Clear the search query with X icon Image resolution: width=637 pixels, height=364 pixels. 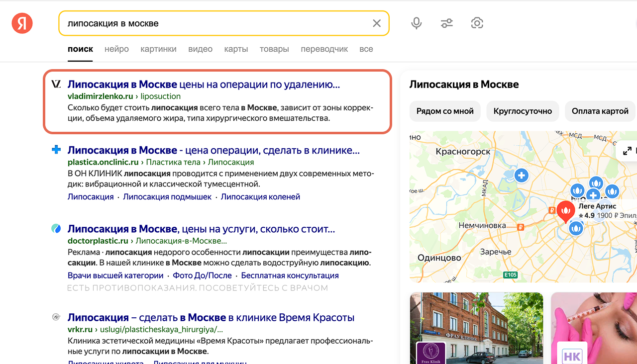tap(377, 23)
